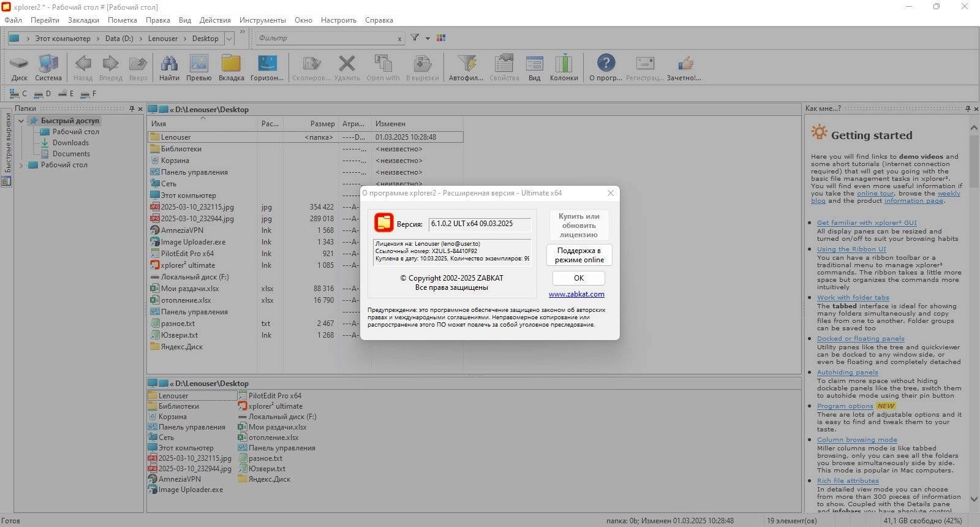Open the Column browsing mode link
This screenshot has height=527, width=980.
point(857,440)
